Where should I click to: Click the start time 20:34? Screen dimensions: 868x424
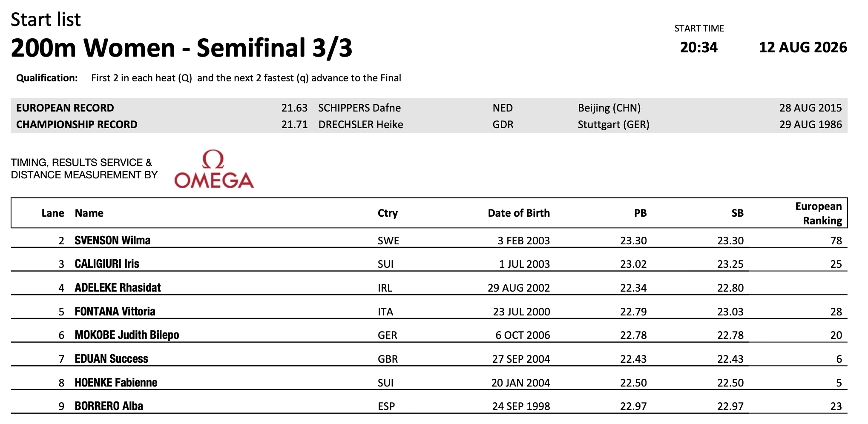pyautogui.click(x=699, y=47)
